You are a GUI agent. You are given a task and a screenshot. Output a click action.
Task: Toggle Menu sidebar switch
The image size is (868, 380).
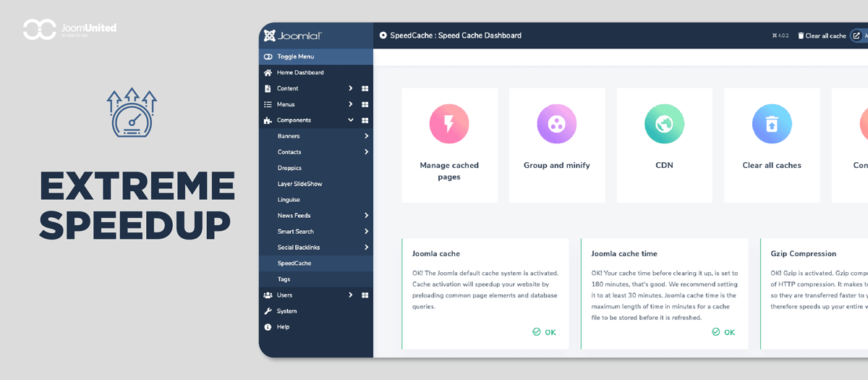click(268, 56)
